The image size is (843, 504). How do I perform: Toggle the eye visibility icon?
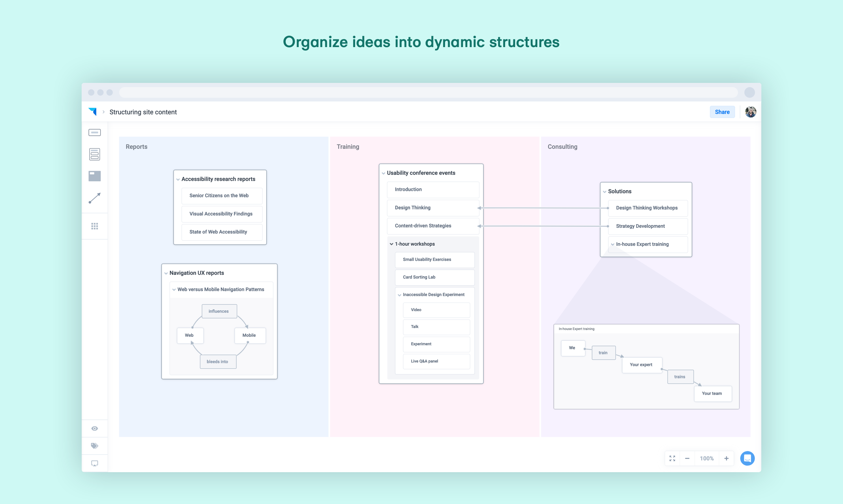click(95, 428)
